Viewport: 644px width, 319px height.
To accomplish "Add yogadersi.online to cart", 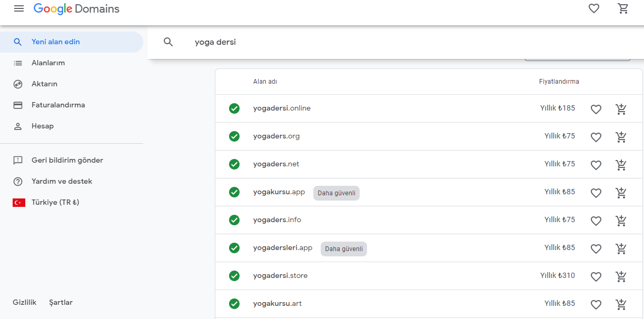I will tap(621, 109).
